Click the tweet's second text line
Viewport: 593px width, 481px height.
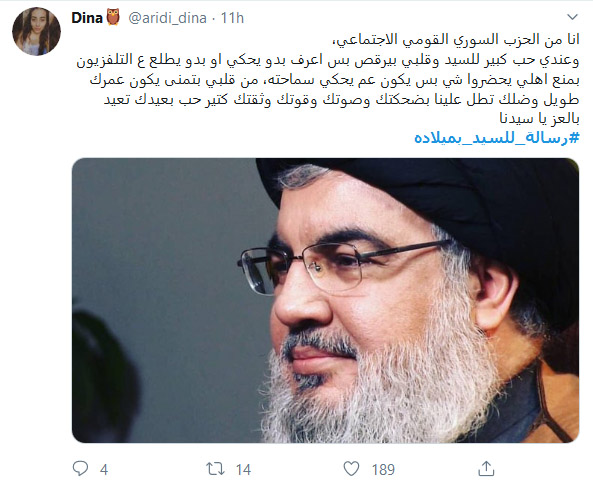[328, 61]
